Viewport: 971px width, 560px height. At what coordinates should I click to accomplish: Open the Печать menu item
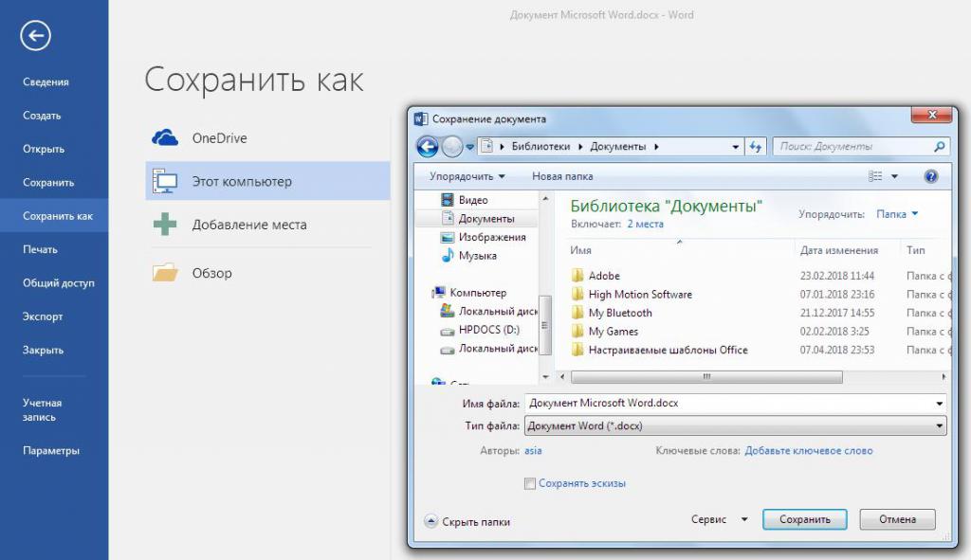click(x=41, y=248)
